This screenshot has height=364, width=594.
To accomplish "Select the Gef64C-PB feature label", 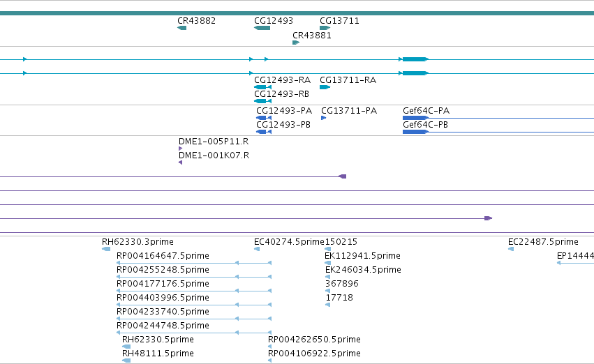I will pos(425,125).
